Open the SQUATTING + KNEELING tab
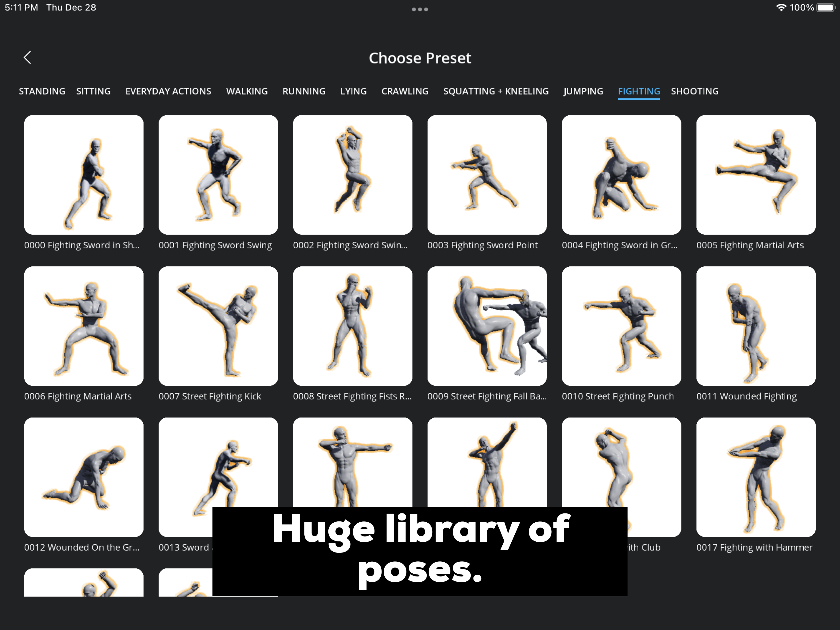840x630 pixels. point(496,91)
